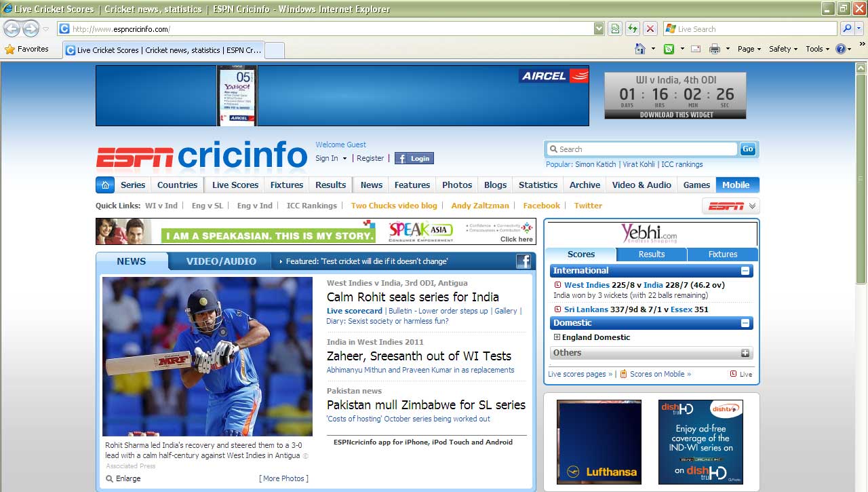
Task: Click the dish truHD advertisement
Action: coord(701,442)
